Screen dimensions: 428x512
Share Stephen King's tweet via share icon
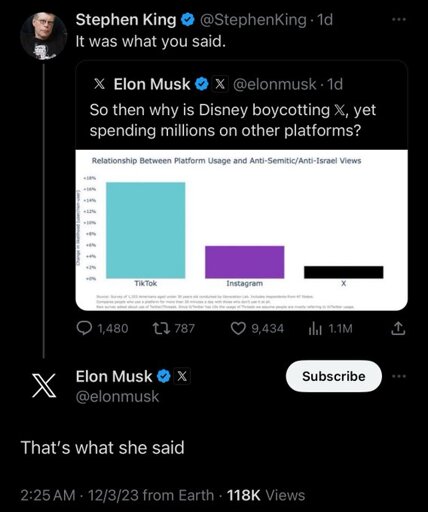(x=398, y=328)
